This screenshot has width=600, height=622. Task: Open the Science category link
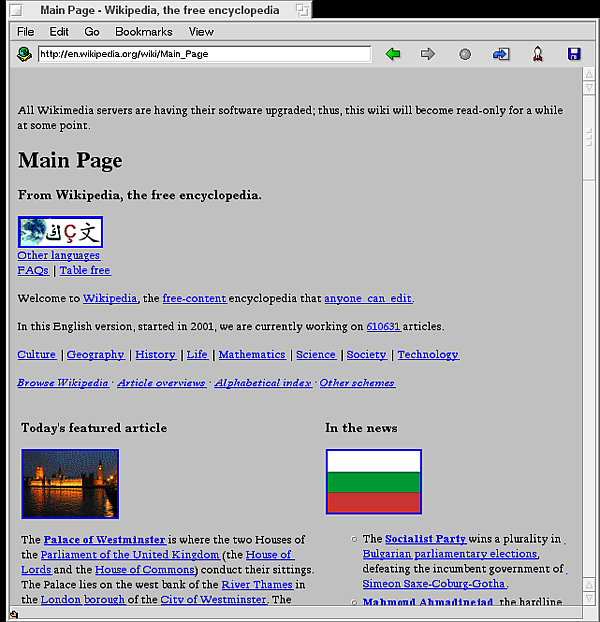pos(316,355)
